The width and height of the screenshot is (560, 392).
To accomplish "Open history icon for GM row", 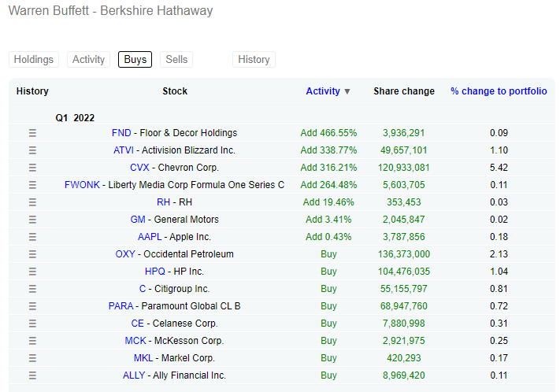I will 32,220.
